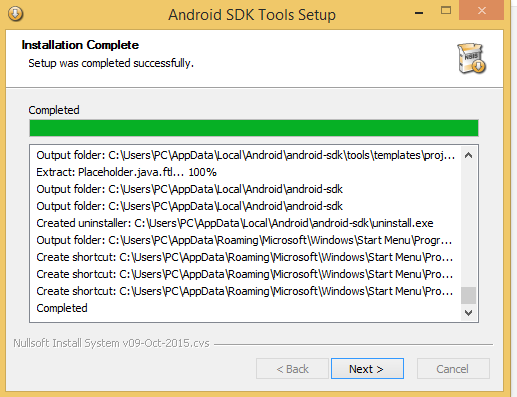Click the installer icon in title bar
This screenshot has width=517, height=397.
16,14
